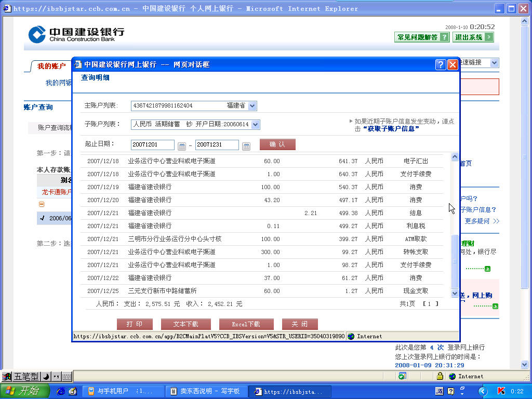
Task: Click the 常见问题解答 FAQ button
Action: pyautogui.click(x=422, y=37)
